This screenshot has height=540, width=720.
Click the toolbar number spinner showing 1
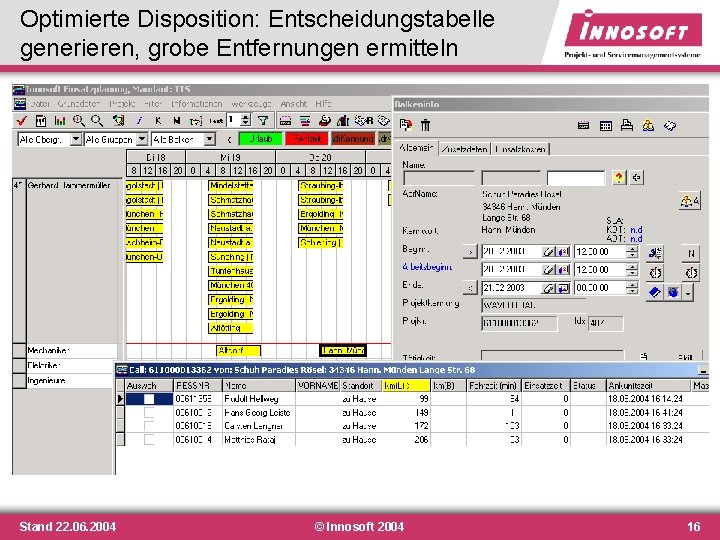246,121
